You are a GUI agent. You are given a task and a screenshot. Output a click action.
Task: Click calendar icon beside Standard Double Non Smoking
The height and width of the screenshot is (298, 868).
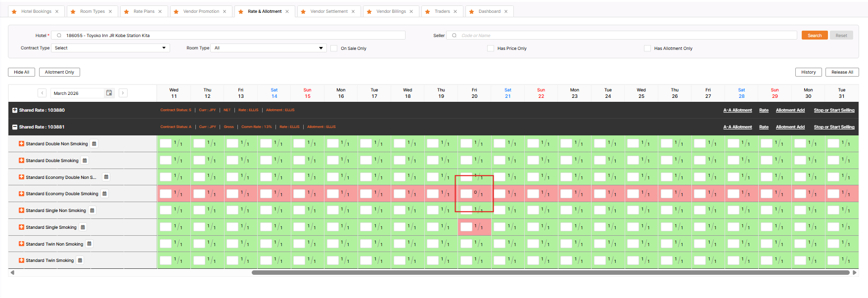tap(94, 144)
